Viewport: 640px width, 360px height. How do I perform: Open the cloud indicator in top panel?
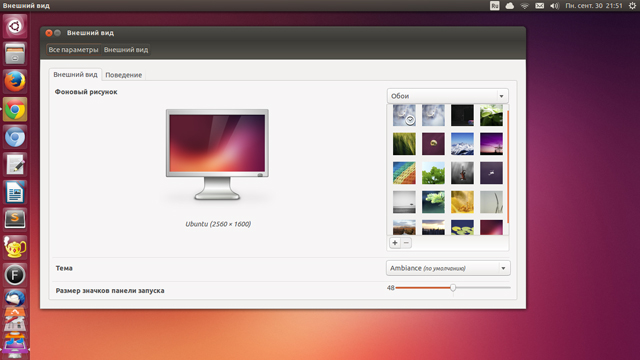[x=509, y=6]
